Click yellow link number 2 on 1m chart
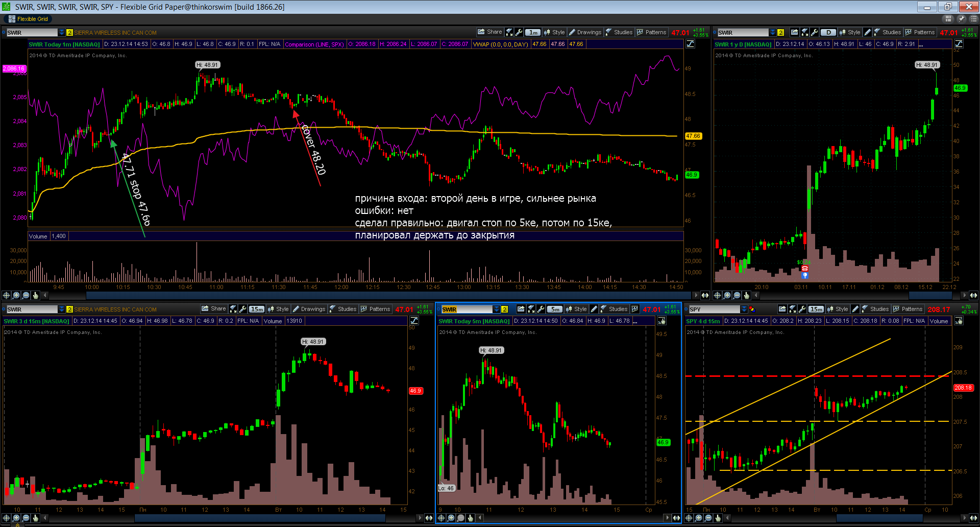Image resolution: width=980 pixels, height=527 pixels. (70, 33)
